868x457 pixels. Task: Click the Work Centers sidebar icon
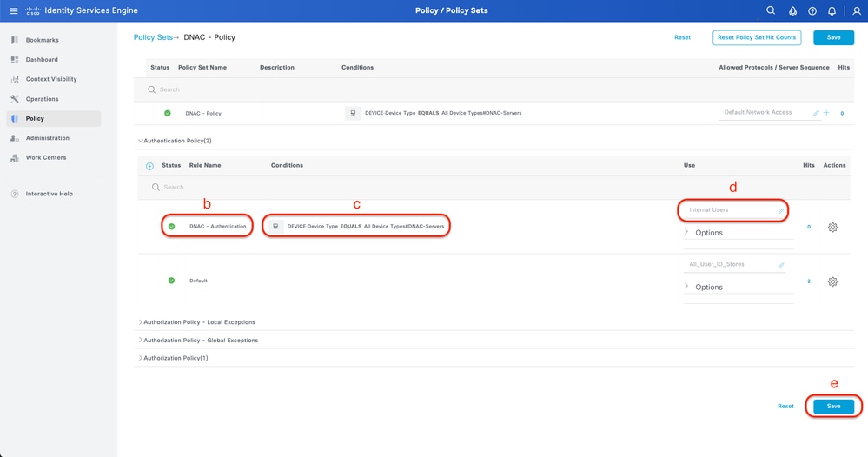point(15,157)
